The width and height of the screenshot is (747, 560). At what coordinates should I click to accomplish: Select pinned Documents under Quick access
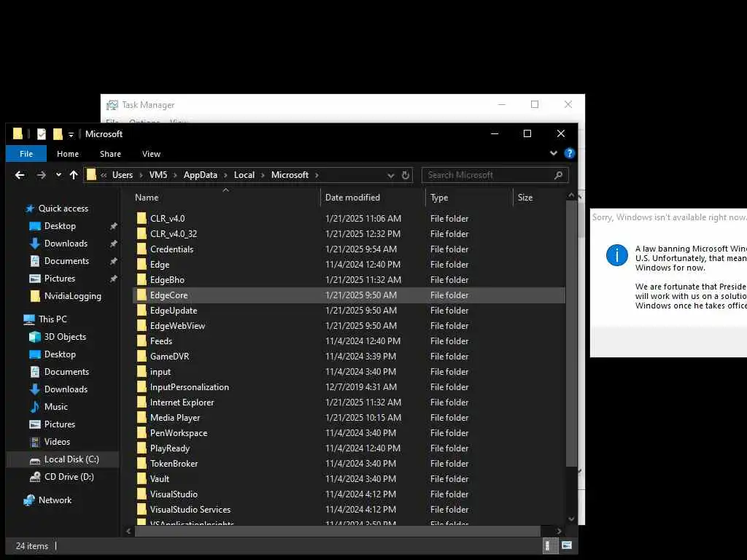pyautogui.click(x=66, y=261)
